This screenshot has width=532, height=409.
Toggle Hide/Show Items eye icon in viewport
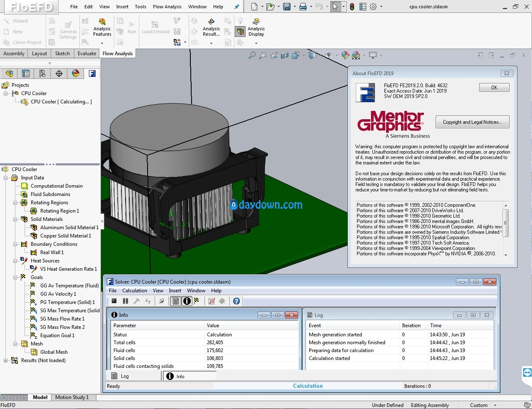(328, 55)
